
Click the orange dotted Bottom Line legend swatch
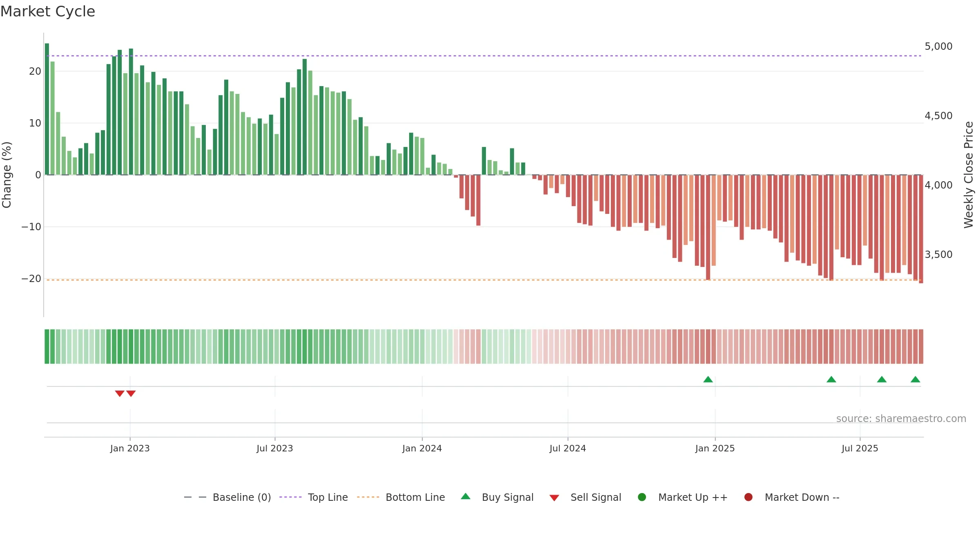(x=368, y=497)
